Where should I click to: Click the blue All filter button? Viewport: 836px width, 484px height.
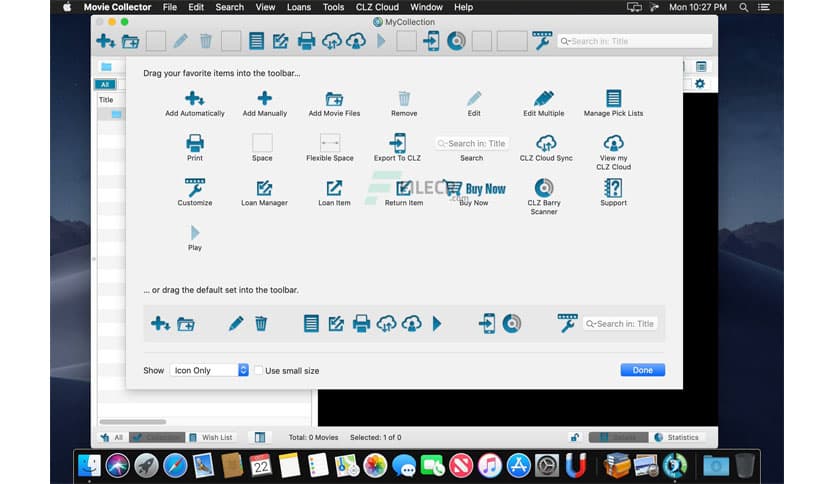[x=105, y=84]
